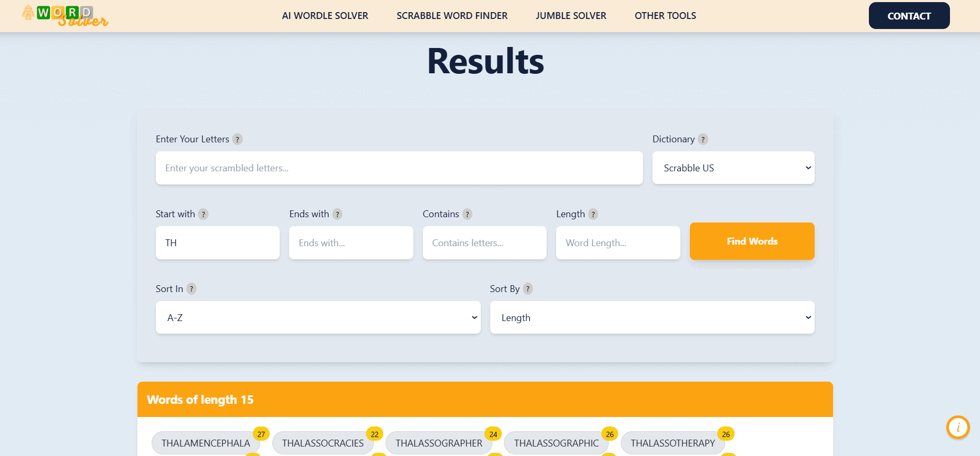Show help for Sort By option
The image size is (980, 456).
(528, 289)
